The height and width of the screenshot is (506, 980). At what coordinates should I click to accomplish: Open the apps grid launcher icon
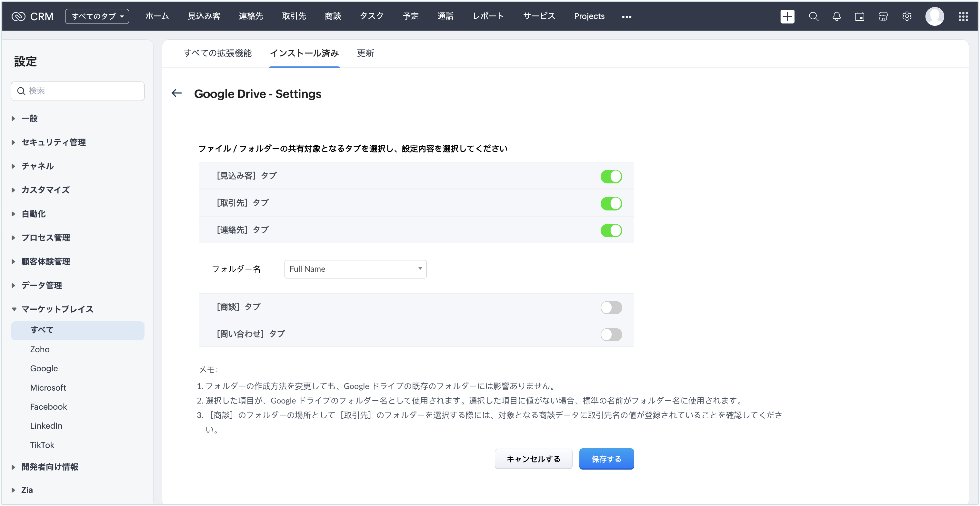(x=963, y=16)
